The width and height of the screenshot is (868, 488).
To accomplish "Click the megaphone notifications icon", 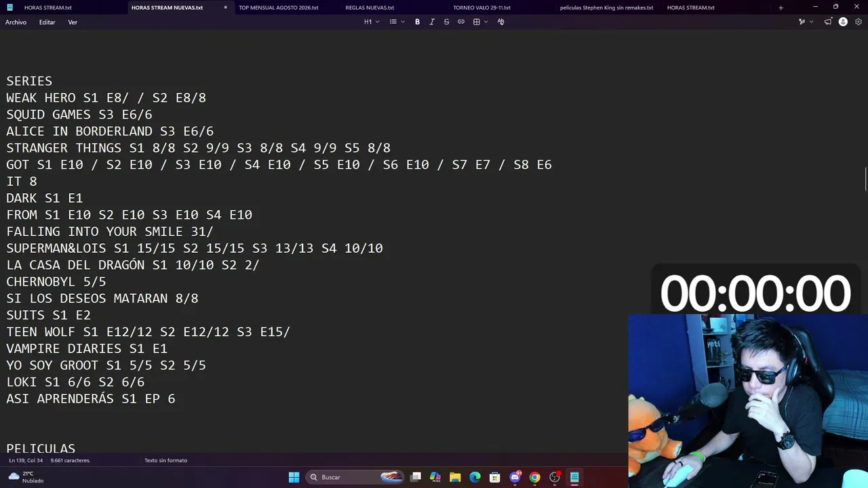I will pos(828,22).
